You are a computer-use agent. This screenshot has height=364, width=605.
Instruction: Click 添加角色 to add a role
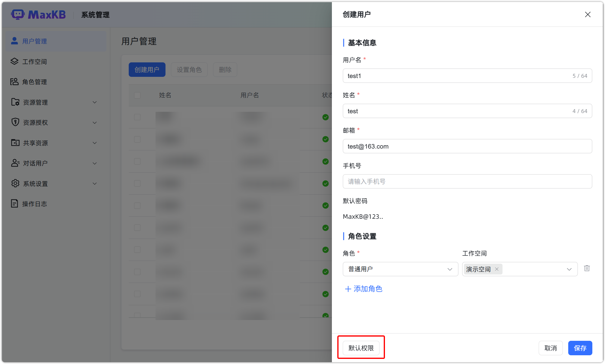(x=363, y=289)
